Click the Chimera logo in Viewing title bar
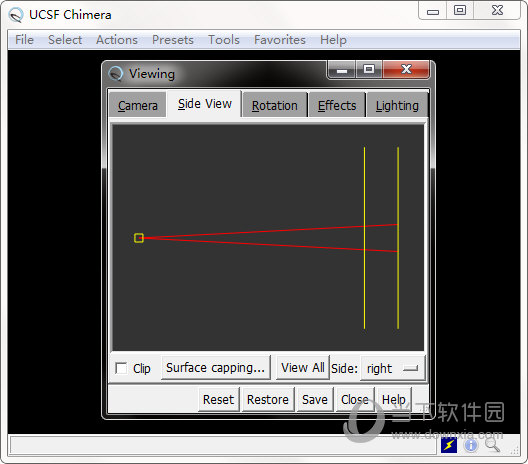 116,73
